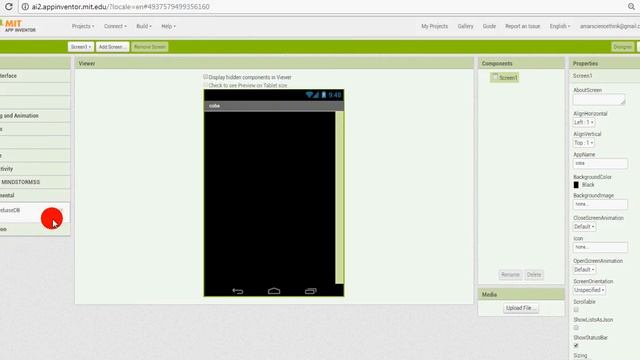The width and height of the screenshot is (640, 360).
Task: Click the Remove Screen button
Action: click(150, 47)
